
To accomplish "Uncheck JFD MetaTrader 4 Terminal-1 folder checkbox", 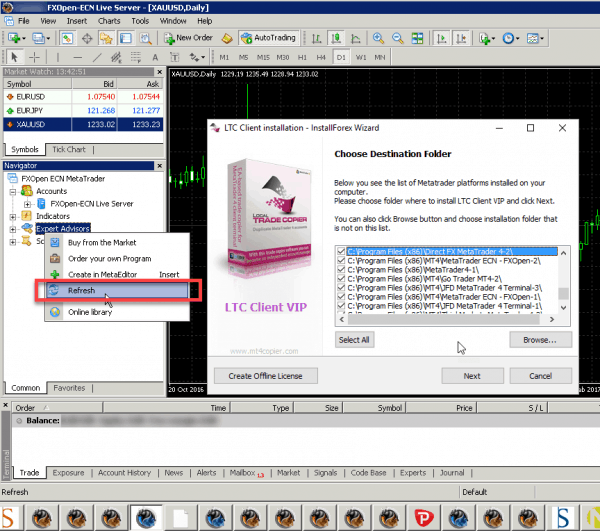I will tap(341, 306).
